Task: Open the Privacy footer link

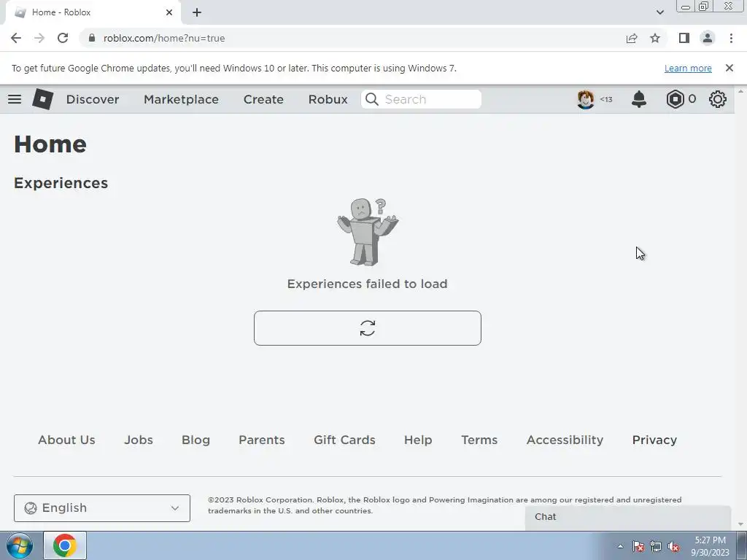Action: (x=654, y=440)
